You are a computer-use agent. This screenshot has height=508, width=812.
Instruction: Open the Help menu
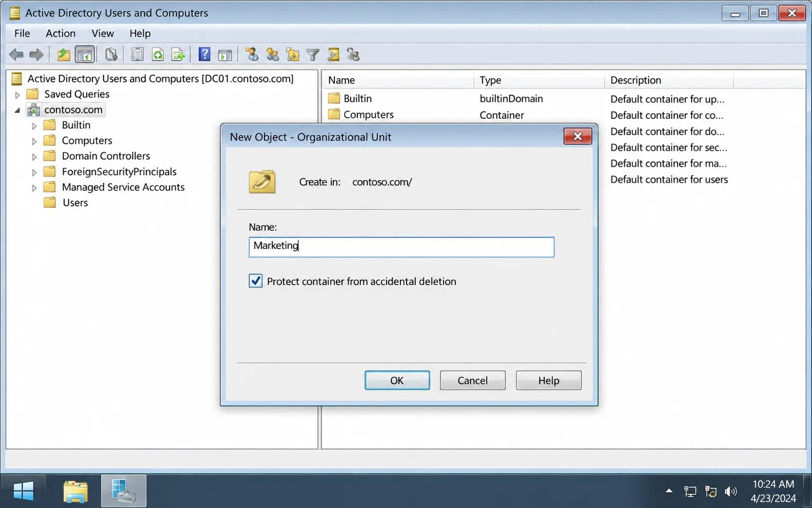click(x=140, y=33)
